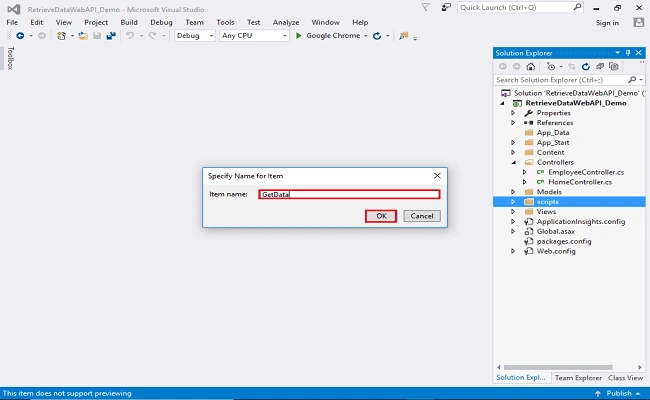The image size is (650, 400).
Task: Close the Solution Explorer panel
Action: click(639, 53)
